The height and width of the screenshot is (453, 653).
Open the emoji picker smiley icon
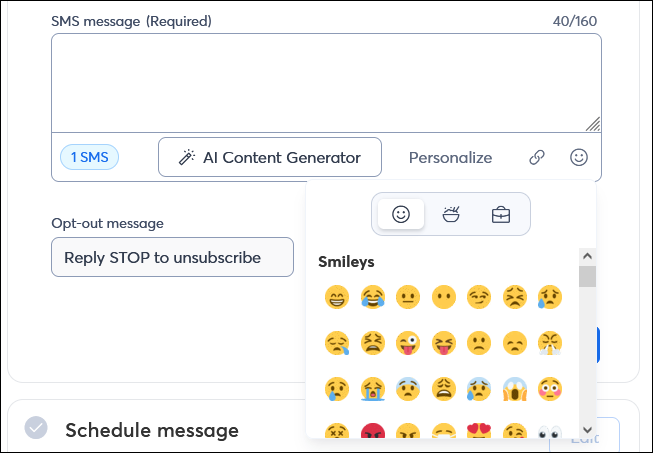point(578,157)
